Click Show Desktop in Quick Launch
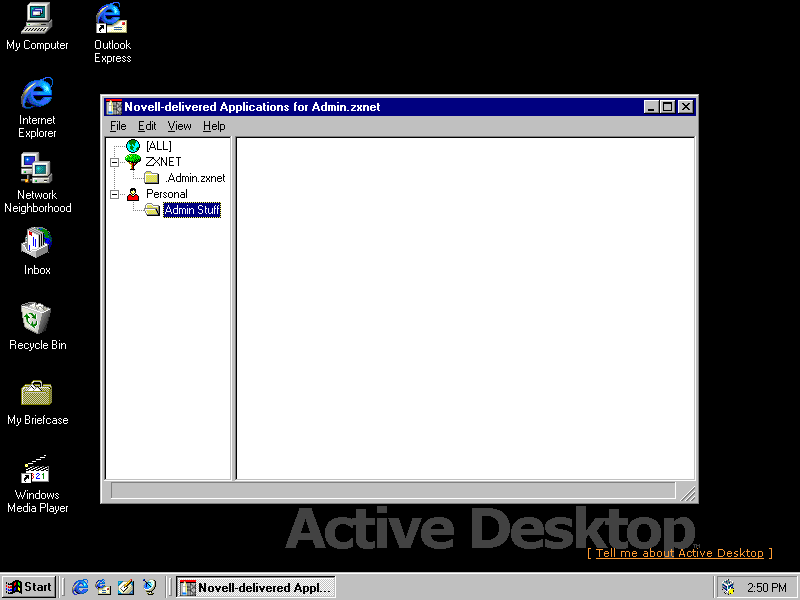Viewport: 800px width, 600px height. [126, 587]
